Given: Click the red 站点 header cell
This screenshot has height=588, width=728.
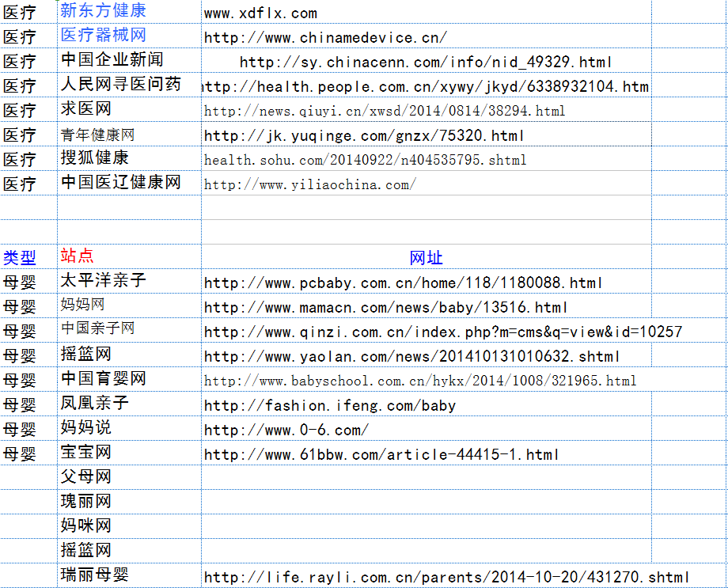Looking at the screenshot, I should 129,257.
